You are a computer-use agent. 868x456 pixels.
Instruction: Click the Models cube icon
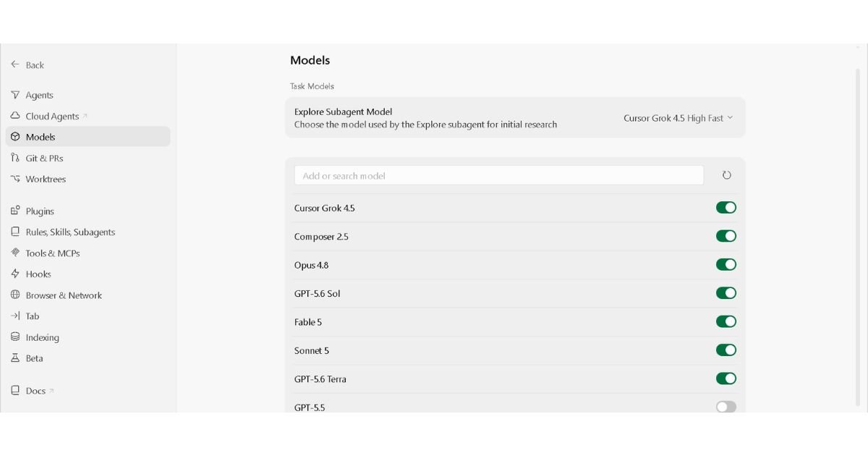(x=15, y=137)
